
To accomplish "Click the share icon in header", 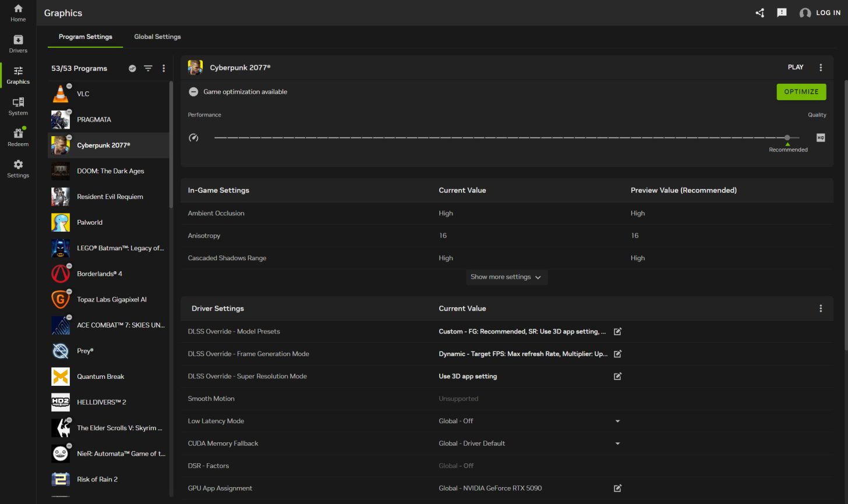I will [759, 13].
